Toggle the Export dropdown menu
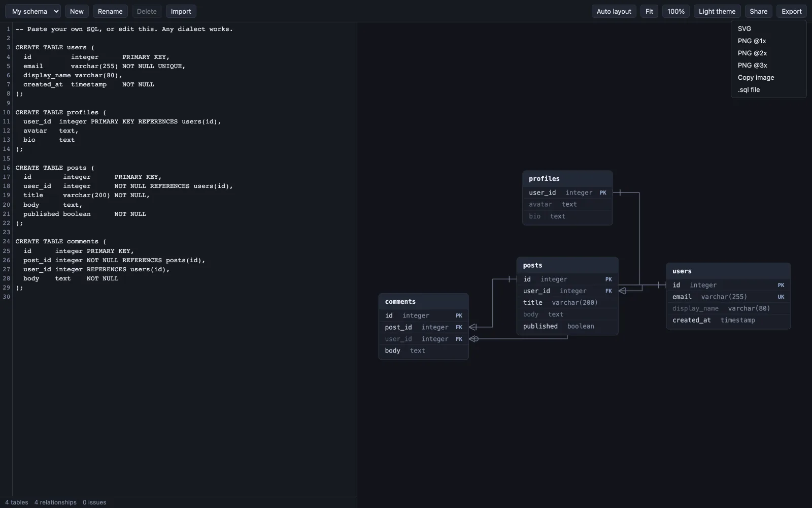Viewport: 812px width, 508px height. 791,11
